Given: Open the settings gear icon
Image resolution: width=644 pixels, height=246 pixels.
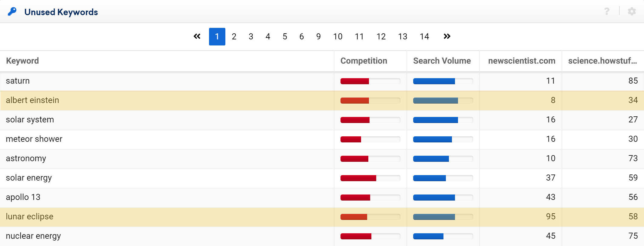Looking at the screenshot, I should click(x=632, y=12).
